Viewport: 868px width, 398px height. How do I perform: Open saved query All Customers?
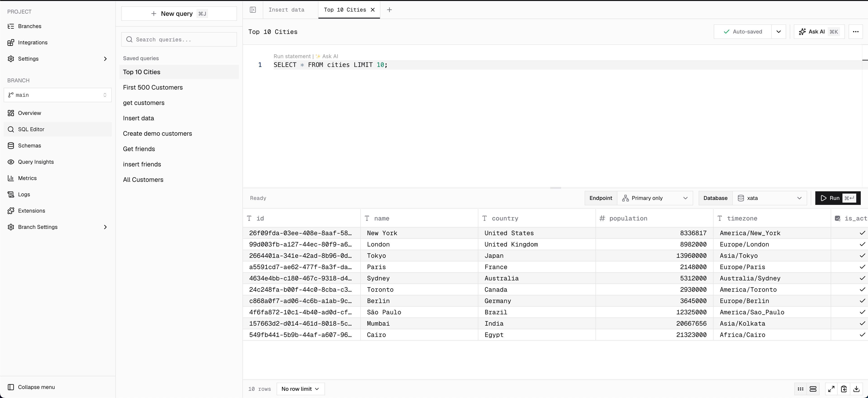[x=179, y=180]
